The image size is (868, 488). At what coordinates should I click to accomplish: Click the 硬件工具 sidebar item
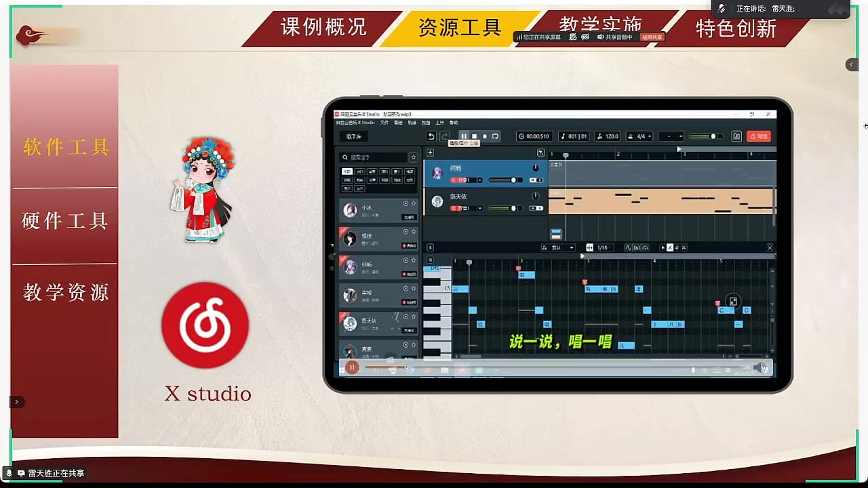click(x=65, y=221)
